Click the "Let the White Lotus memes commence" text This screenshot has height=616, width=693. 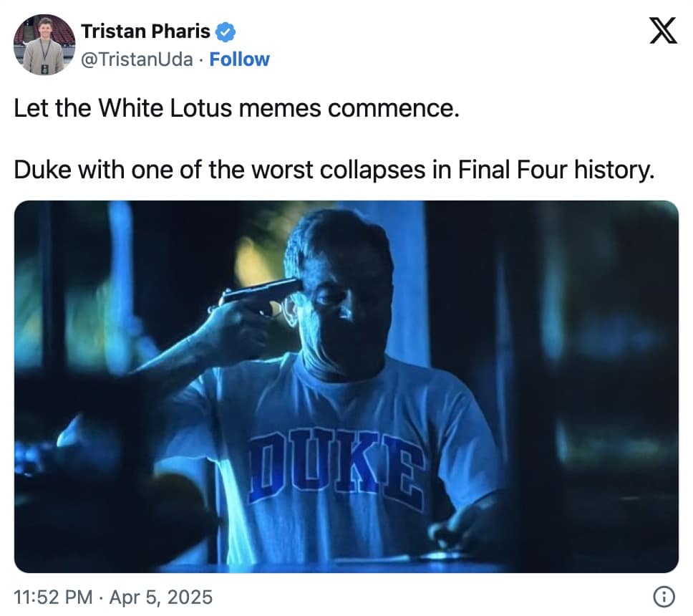237,108
